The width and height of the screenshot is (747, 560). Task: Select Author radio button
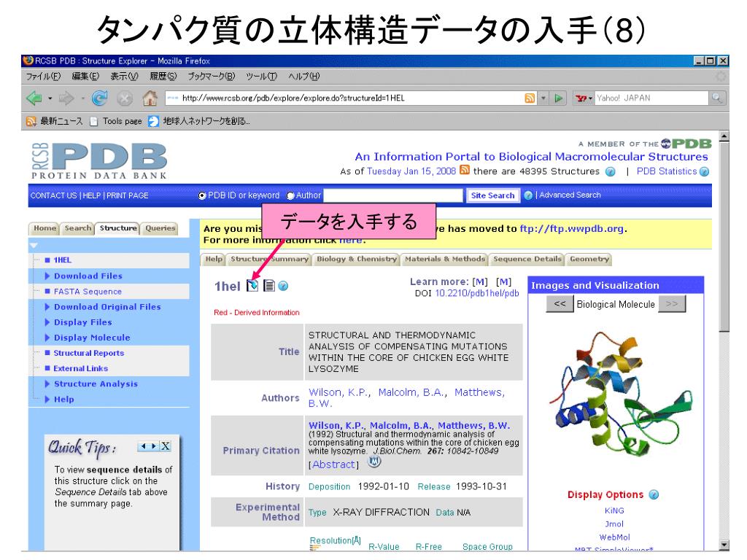point(290,195)
